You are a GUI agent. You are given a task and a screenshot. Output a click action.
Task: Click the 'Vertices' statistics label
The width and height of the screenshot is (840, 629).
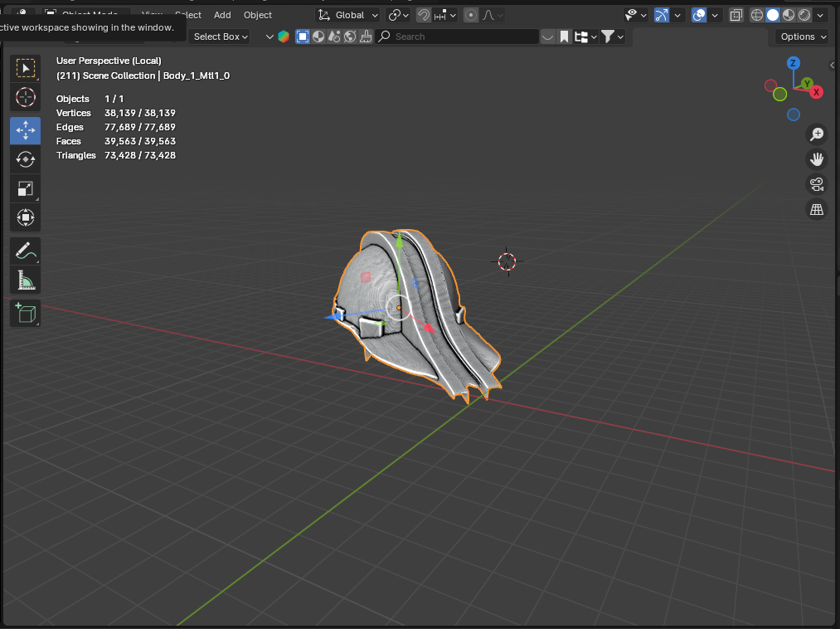tap(74, 113)
